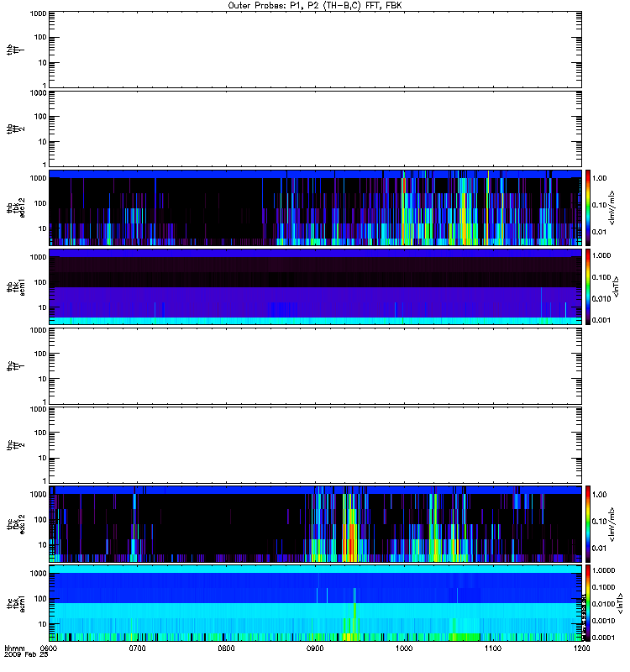This screenshot has width=630, height=672.
Task: Click the "thc fbk scm1" y-axis title
Action: 16,603
